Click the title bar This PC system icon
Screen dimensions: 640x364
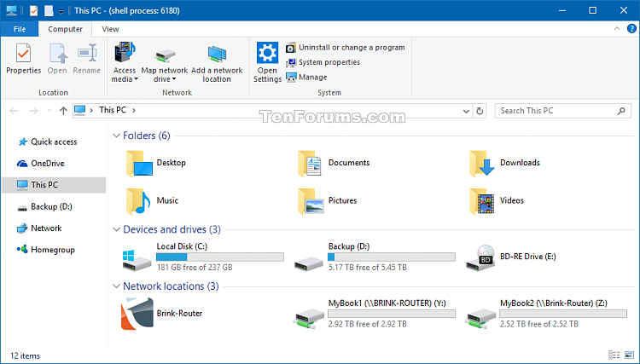[x=11, y=10]
